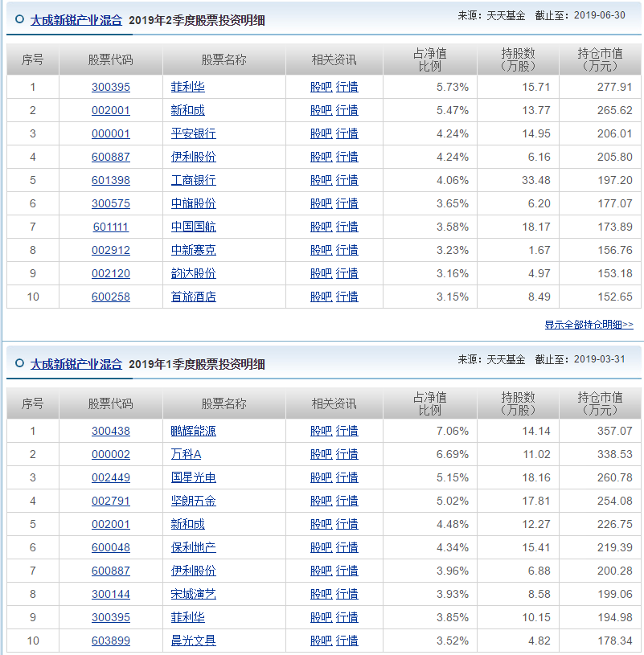This screenshot has height=655, width=644.
Task: Open stock name 新和成 in Q2 table
Action: point(187,110)
